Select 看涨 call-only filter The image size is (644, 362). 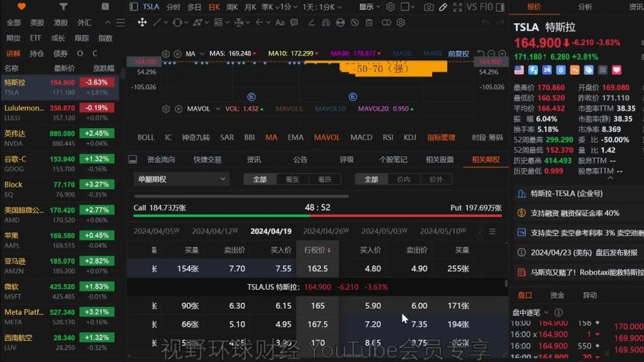click(x=292, y=180)
